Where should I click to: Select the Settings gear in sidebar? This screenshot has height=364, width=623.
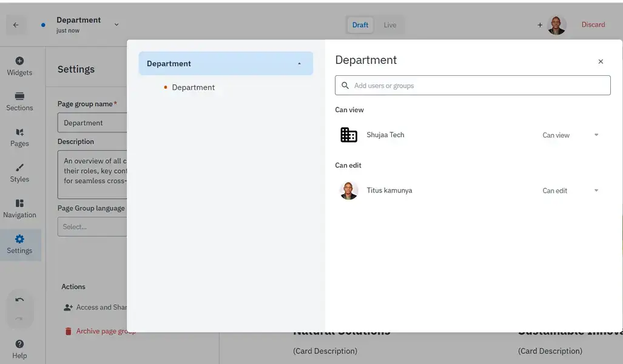click(x=19, y=239)
